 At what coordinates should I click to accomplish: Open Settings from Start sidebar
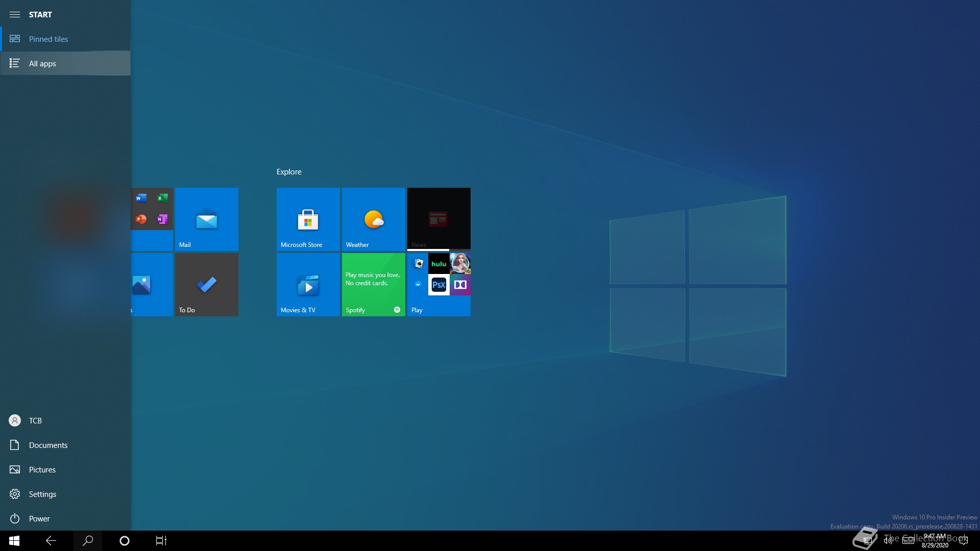tap(65, 494)
